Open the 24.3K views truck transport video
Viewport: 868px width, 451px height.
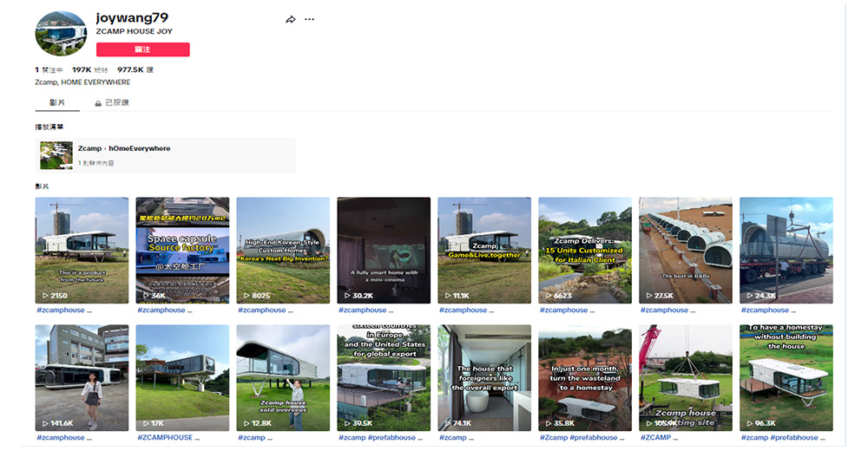786,250
